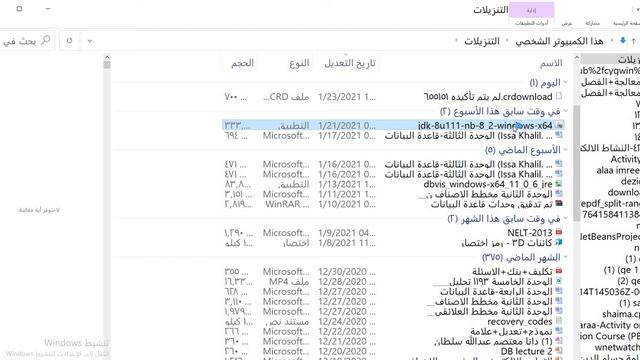Select the الوحدة الثانية مخطط الاصناف file dated 12/27/2020
640x360 pixels.
(x=489, y=301)
